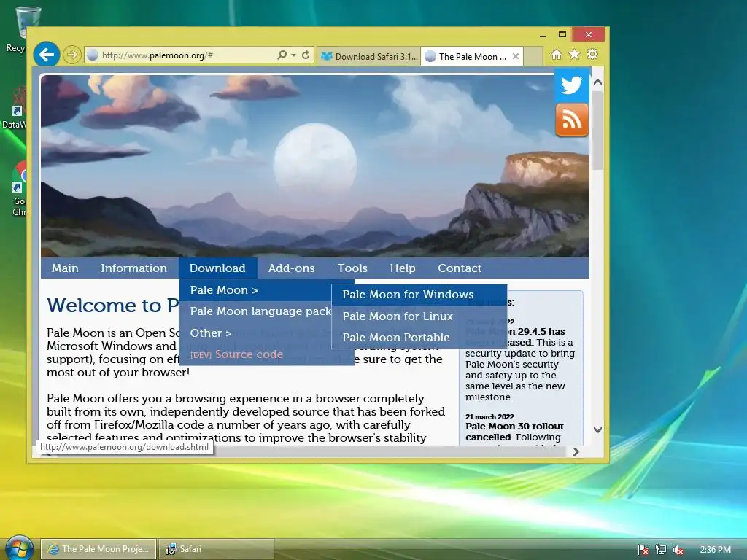This screenshot has width=747, height=560.
Task: Click the muted volume tray icon
Action: pos(678,550)
